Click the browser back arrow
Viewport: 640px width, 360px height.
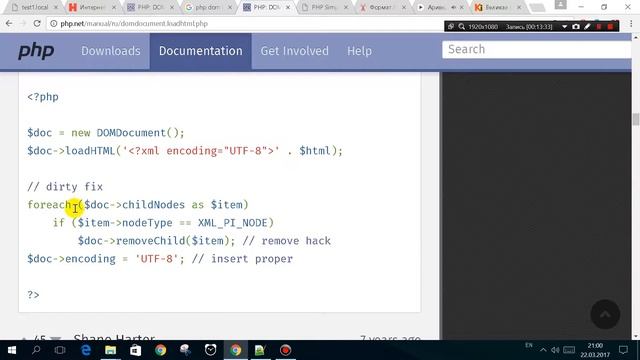click(9, 24)
